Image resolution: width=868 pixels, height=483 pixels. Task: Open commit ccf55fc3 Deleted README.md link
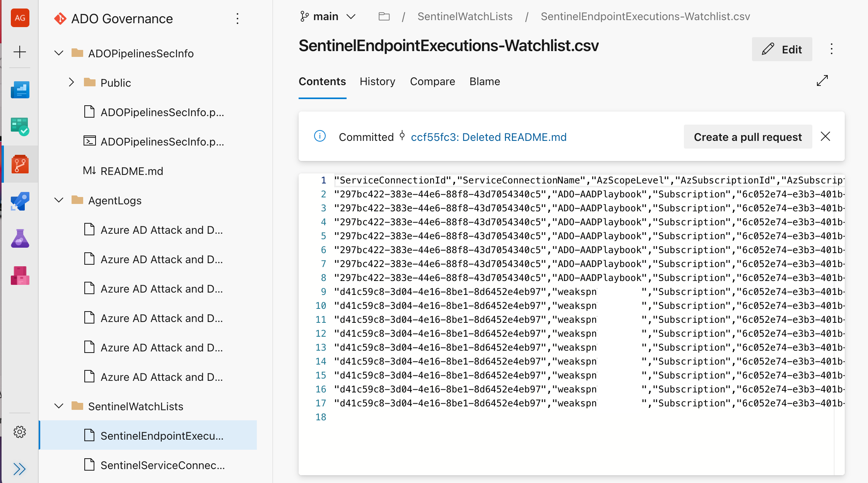489,137
